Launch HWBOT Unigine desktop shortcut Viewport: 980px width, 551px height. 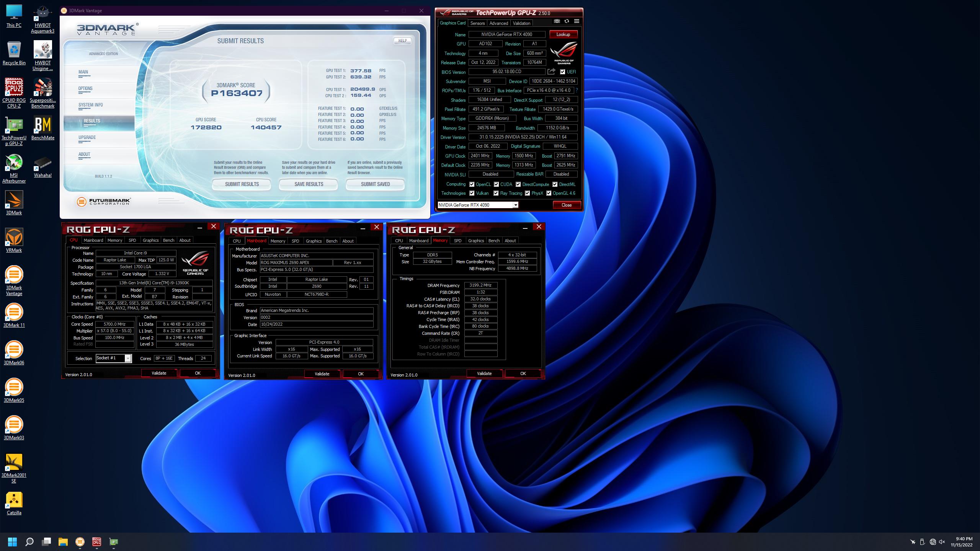tap(42, 56)
